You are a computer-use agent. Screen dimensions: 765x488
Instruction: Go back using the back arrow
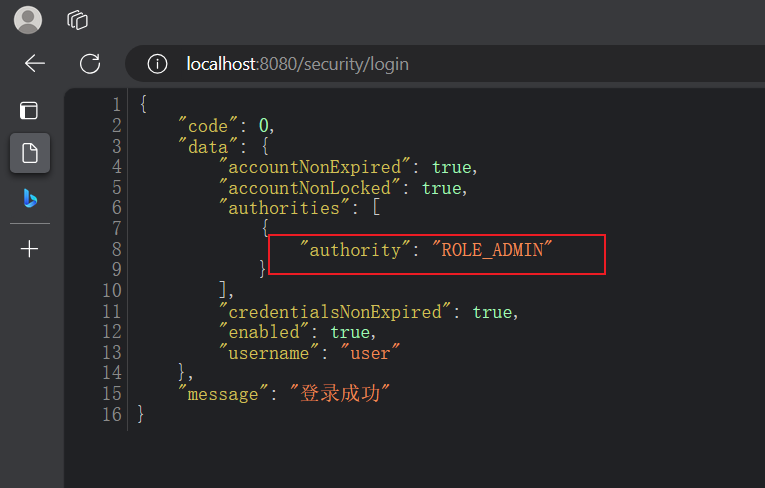point(35,64)
